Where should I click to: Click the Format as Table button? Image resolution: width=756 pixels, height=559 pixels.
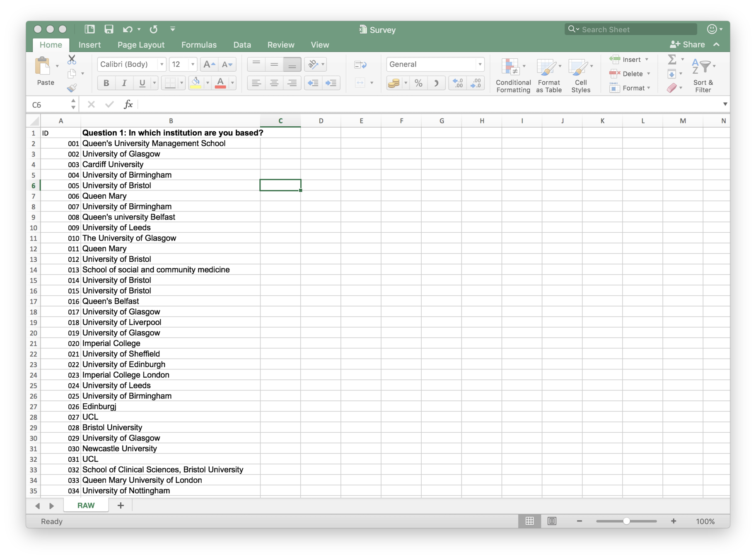click(x=548, y=75)
